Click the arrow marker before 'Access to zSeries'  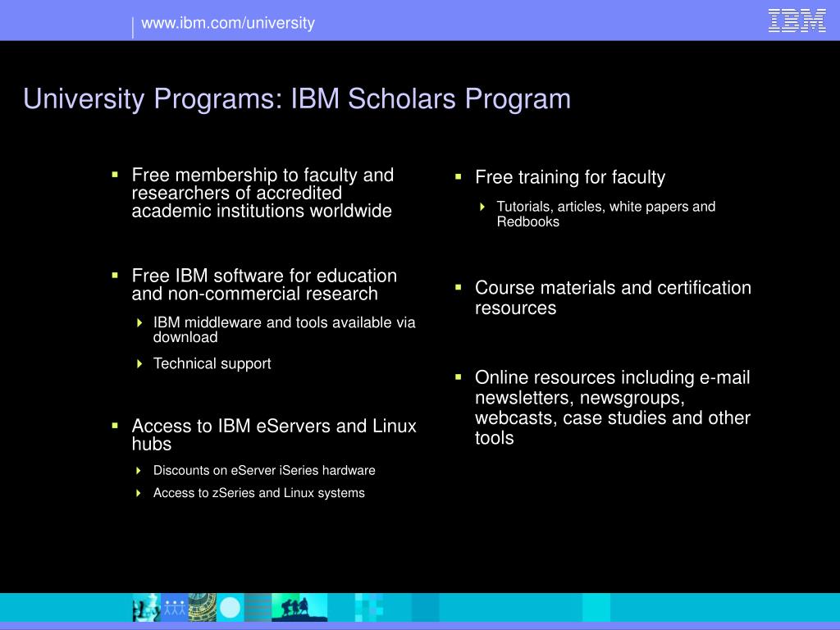tap(139, 493)
